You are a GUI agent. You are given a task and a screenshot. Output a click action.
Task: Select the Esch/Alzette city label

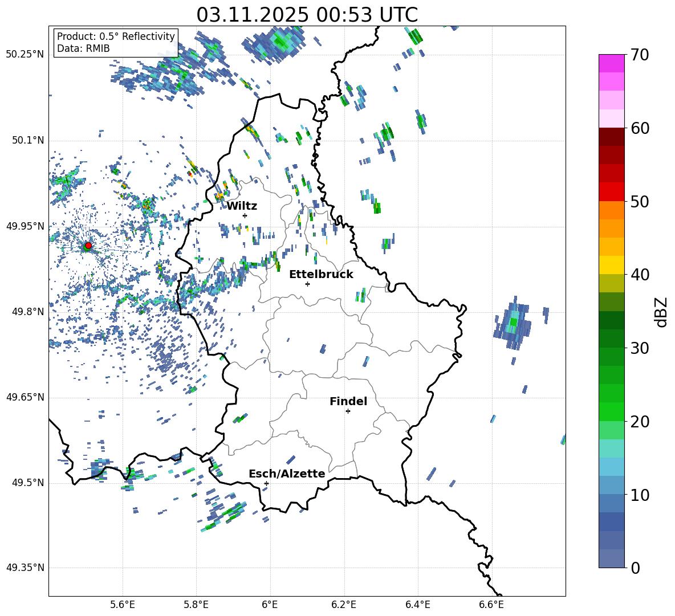[287, 474]
